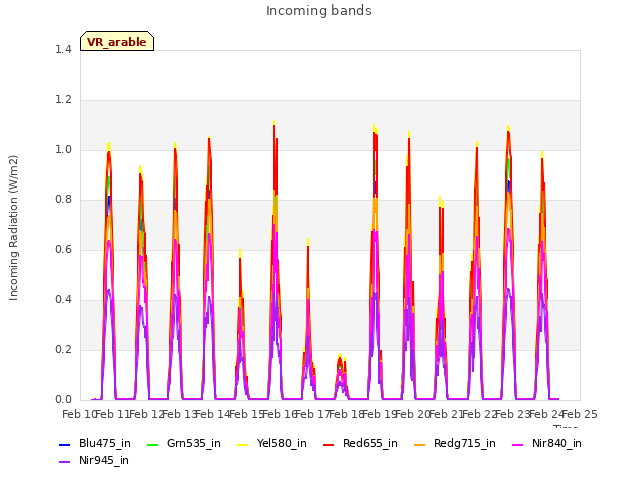Viewport: 640px width, 480px height.
Task: Click the Feb 16 x-axis tick label
Action: tap(279, 414)
